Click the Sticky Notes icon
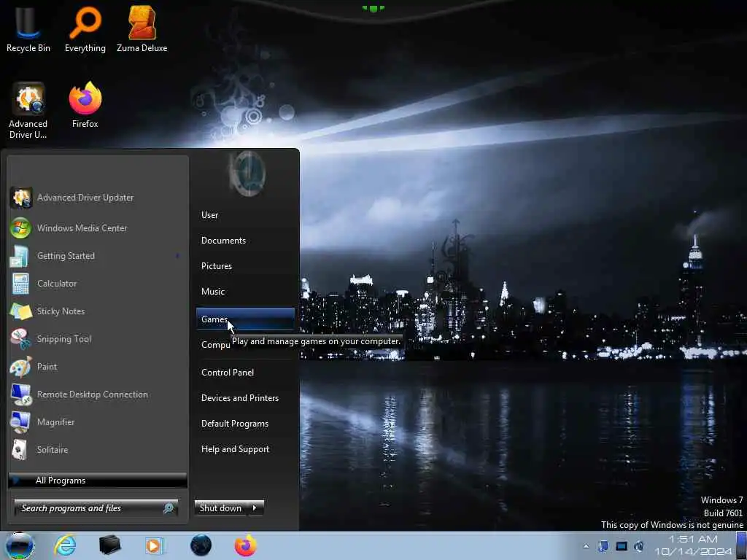 pos(20,311)
